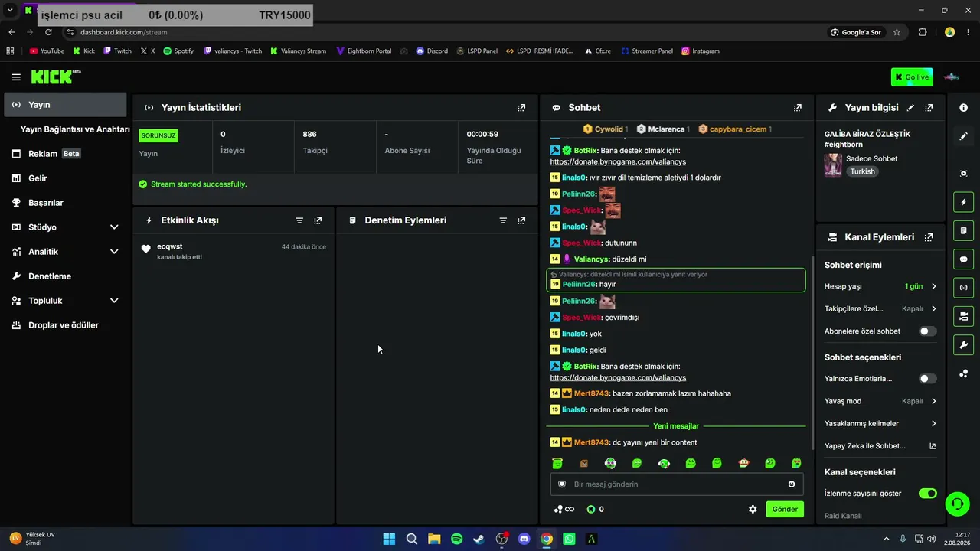
Task: Pop out the Kanal Eylemleri panel
Action: point(929,237)
